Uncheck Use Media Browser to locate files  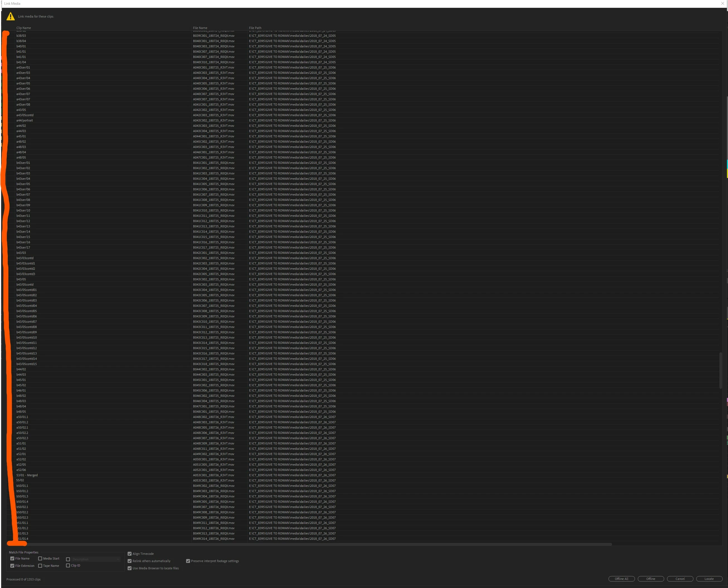tap(129, 568)
